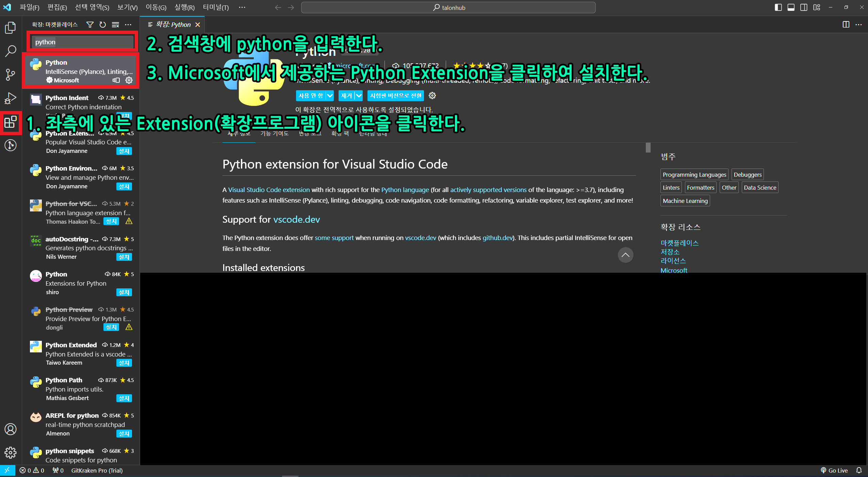
Task: Select python snippets extension in list
Action: tap(81, 455)
